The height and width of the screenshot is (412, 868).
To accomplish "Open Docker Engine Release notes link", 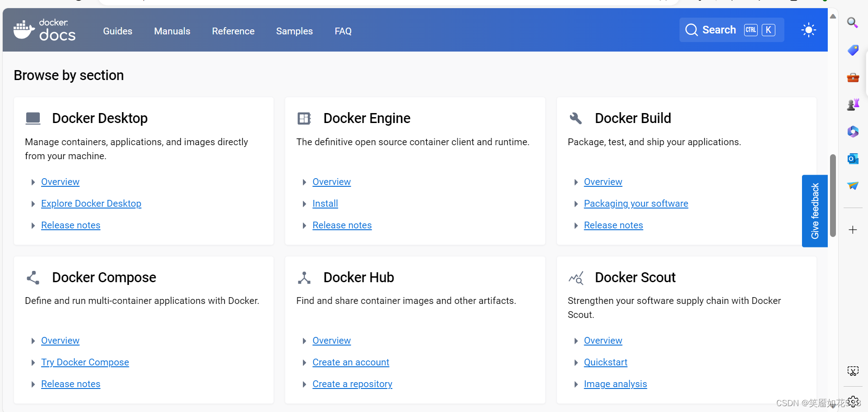I will pos(342,225).
